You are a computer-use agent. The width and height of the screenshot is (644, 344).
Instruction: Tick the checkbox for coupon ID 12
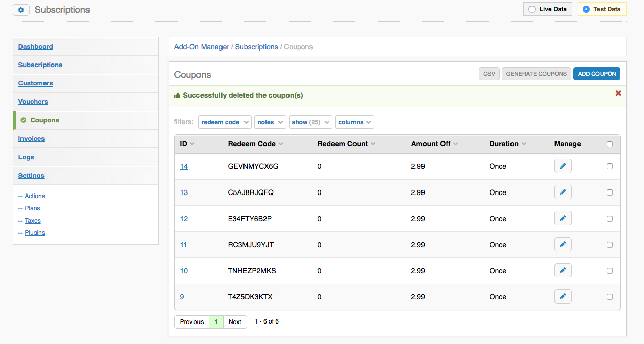[x=610, y=219]
